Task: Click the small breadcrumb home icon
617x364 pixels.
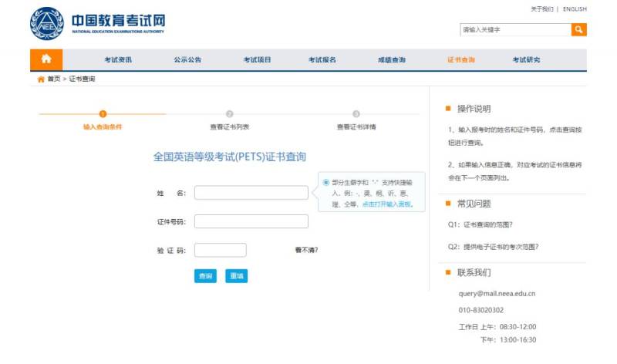Action: click(x=41, y=79)
